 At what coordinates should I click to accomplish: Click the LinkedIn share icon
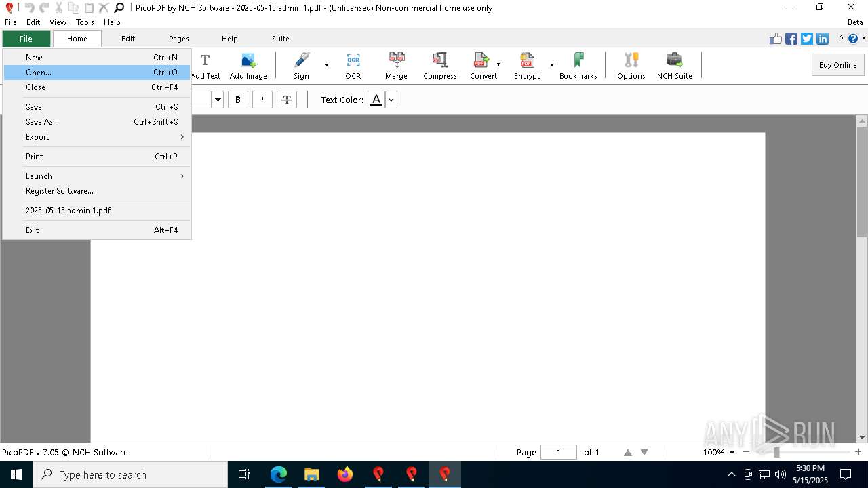click(x=823, y=39)
